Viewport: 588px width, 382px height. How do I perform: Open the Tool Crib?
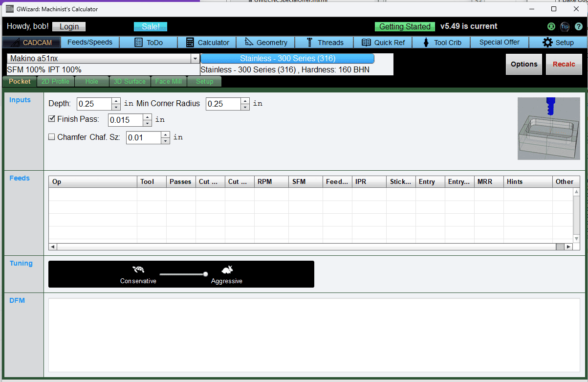click(x=441, y=42)
